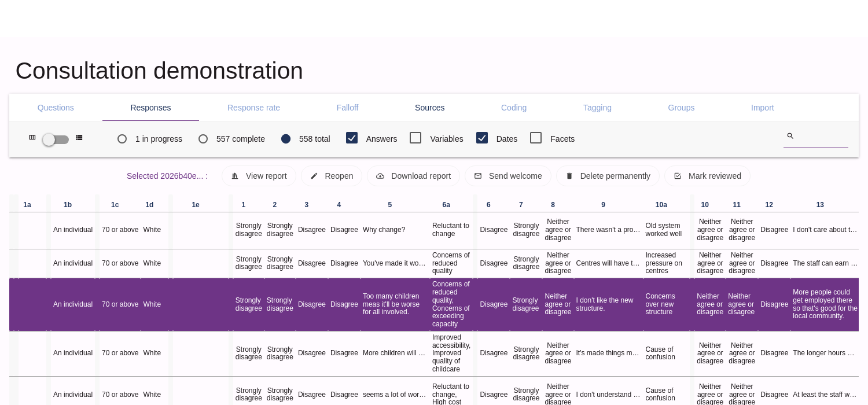Image resolution: width=868 pixels, height=405 pixels.
Task: Enable the Variables checkbox
Action: pos(415,138)
